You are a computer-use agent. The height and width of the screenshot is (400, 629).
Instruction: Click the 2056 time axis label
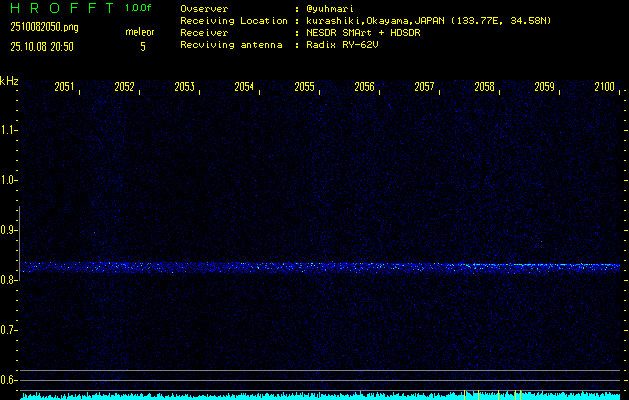[x=364, y=87]
